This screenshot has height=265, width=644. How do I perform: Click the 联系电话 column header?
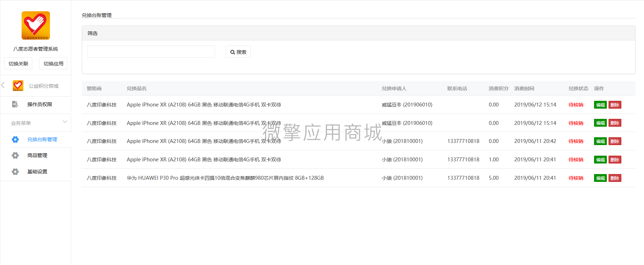[x=457, y=88]
